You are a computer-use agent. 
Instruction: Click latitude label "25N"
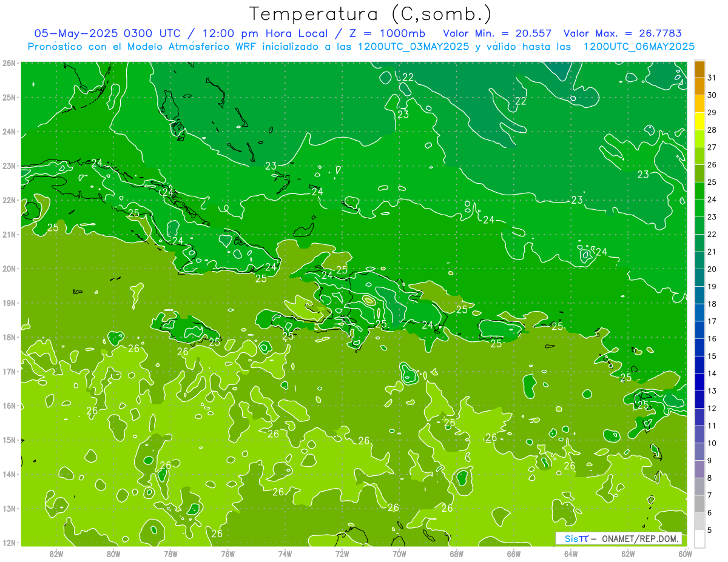point(9,97)
